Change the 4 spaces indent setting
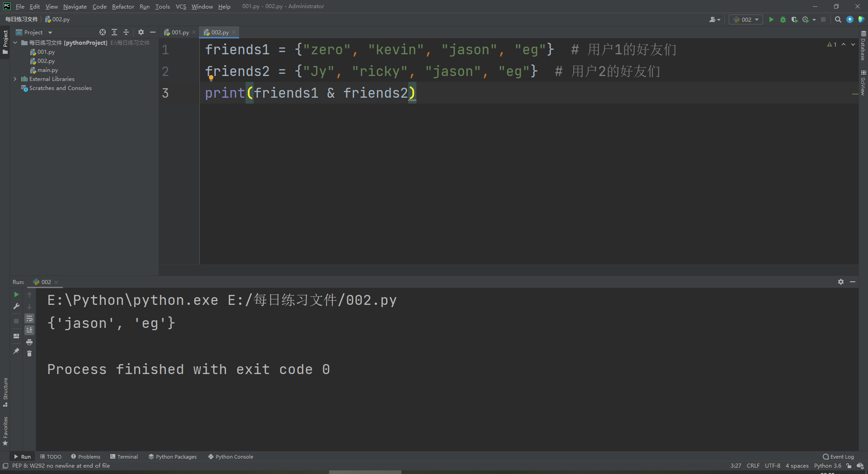 (x=797, y=466)
